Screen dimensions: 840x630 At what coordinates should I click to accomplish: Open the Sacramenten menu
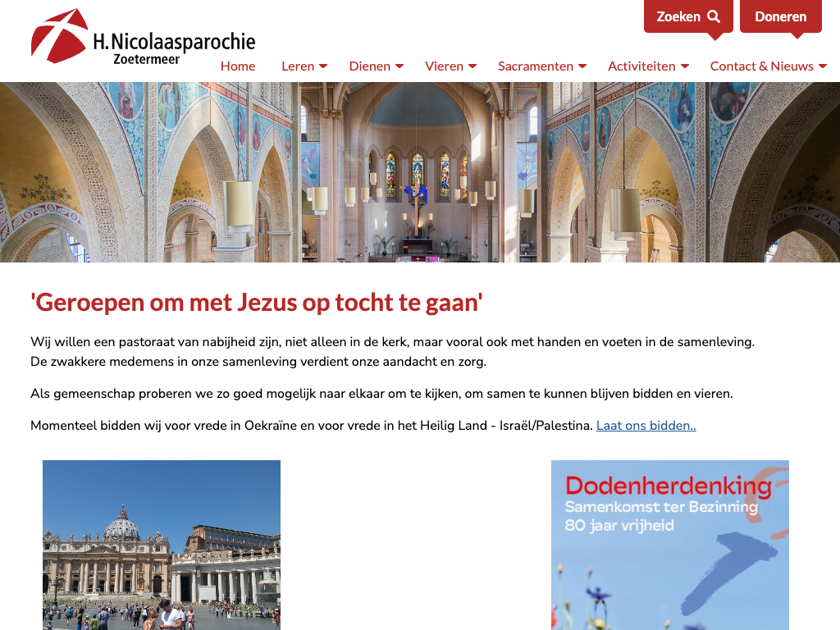point(536,66)
